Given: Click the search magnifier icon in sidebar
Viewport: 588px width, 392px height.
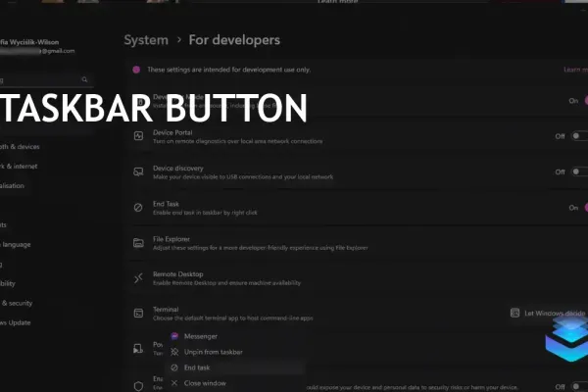Looking at the screenshot, I should [x=84, y=79].
